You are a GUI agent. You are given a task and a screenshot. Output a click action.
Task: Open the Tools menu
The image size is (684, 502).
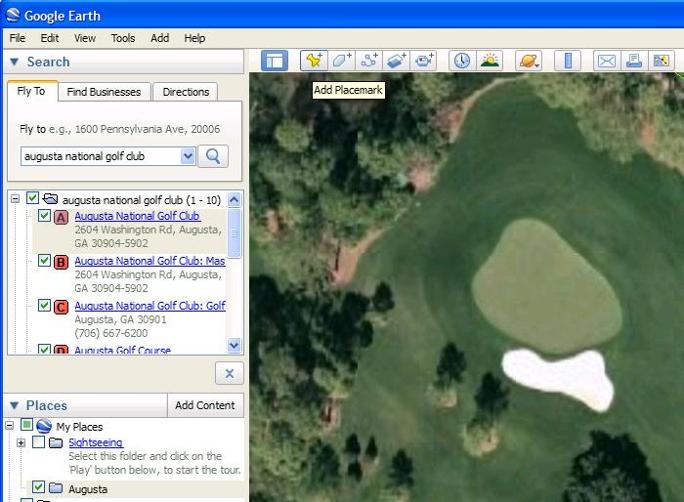(123, 38)
